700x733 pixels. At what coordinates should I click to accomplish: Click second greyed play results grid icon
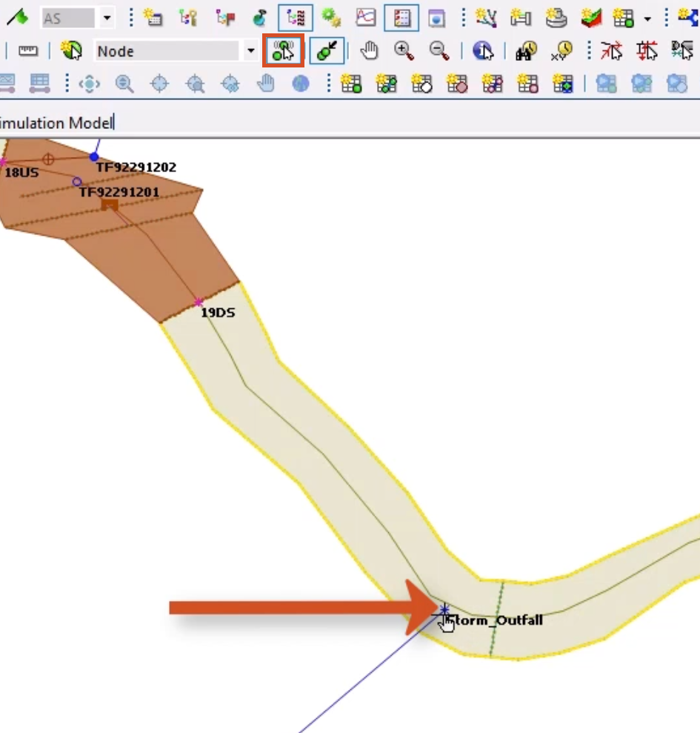click(641, 84)
